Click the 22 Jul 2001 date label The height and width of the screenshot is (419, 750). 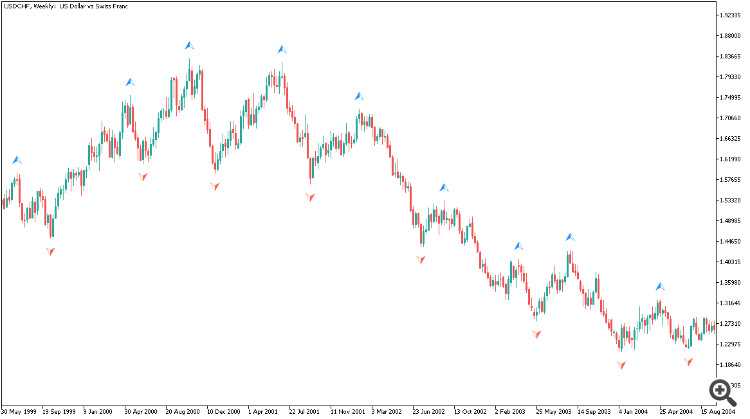(304, 411)
